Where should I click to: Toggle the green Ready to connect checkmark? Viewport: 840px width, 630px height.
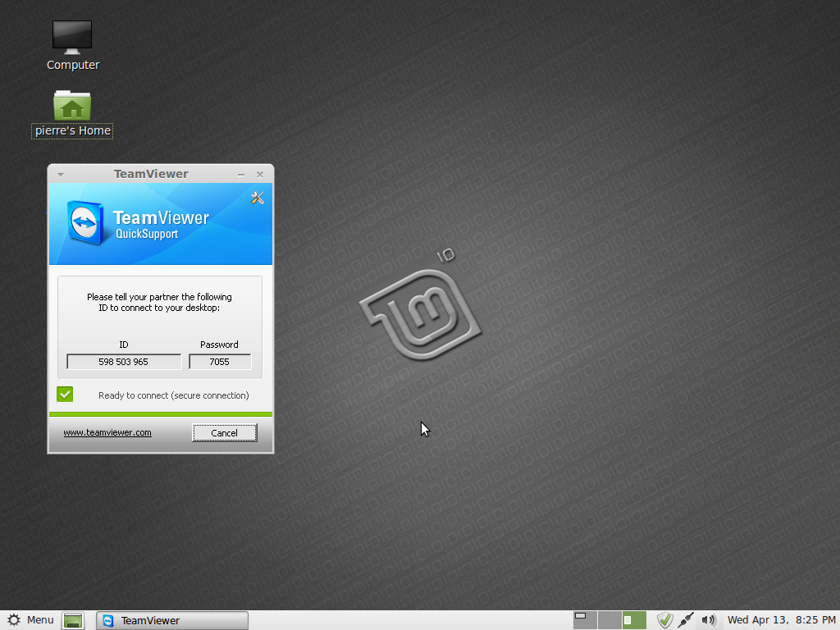click(x=65, y=394)
